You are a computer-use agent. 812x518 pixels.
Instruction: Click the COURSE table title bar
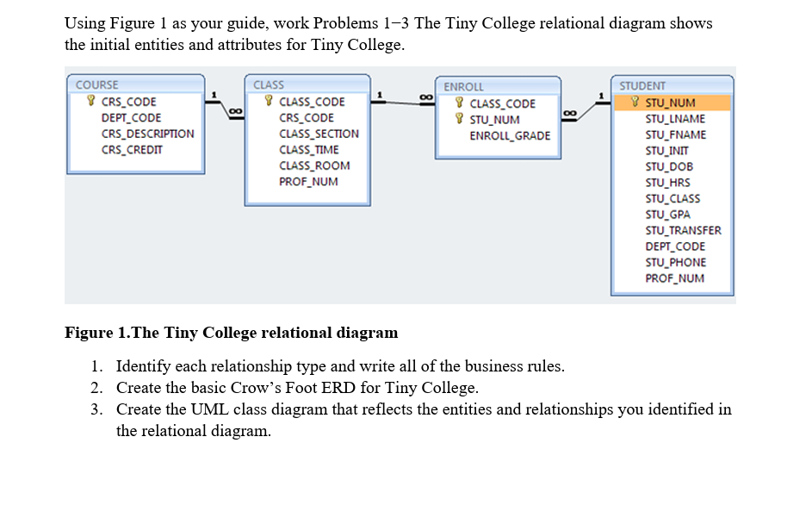135,85
